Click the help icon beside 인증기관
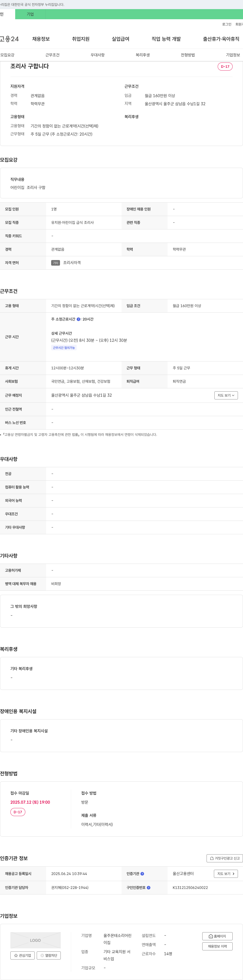 (142, 874)
